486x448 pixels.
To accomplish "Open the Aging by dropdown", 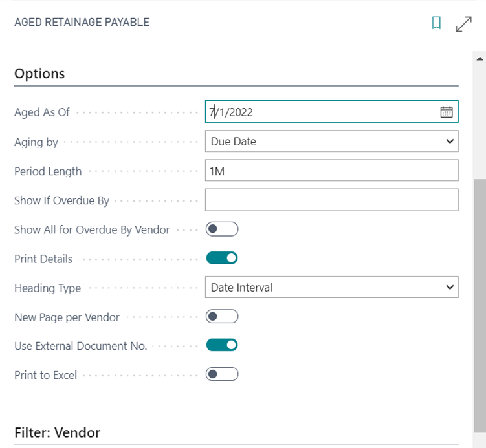I will [x=331, y=141].
